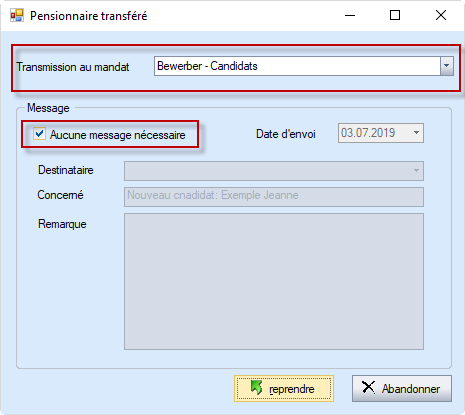Screen dimensions: 465x415
Task: Click the Pensionnaire transféré window title
Action: point(89,16)
